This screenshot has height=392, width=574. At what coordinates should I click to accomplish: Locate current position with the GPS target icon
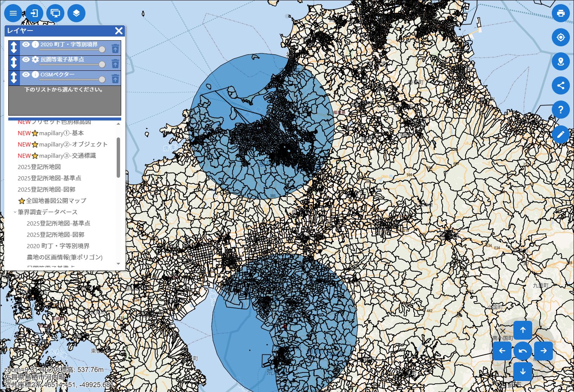560,38
